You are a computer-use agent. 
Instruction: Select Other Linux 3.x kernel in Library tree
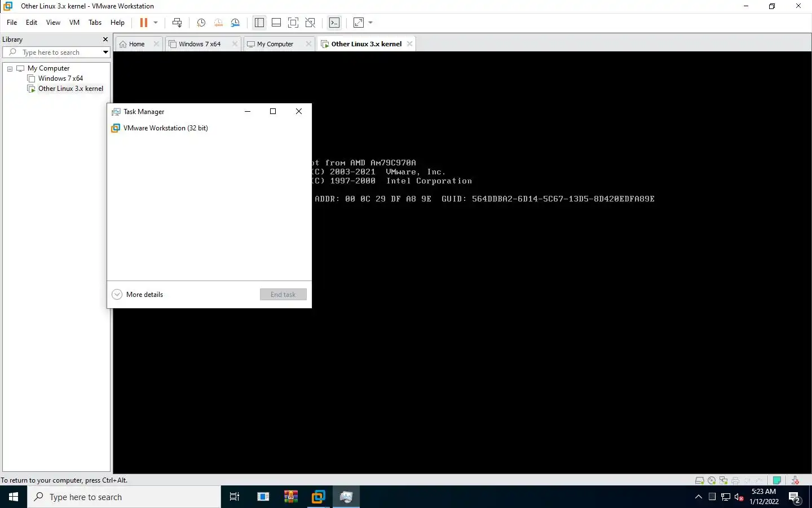pyautogui.click(x=70, y=89)
